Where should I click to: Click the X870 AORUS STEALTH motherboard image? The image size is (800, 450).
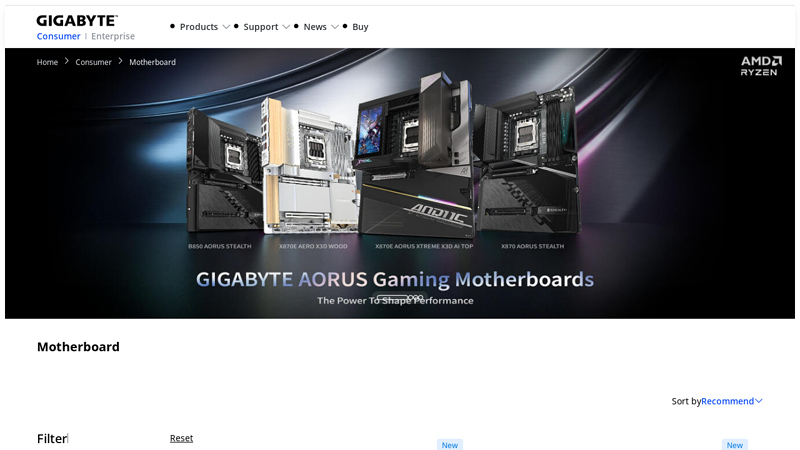pyautogui.click(x=528, y=161)
